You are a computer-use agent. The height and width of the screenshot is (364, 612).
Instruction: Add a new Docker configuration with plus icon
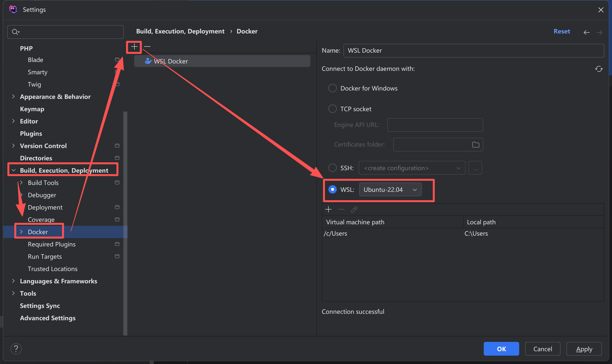pyautogui.click(x=134, y=47)
